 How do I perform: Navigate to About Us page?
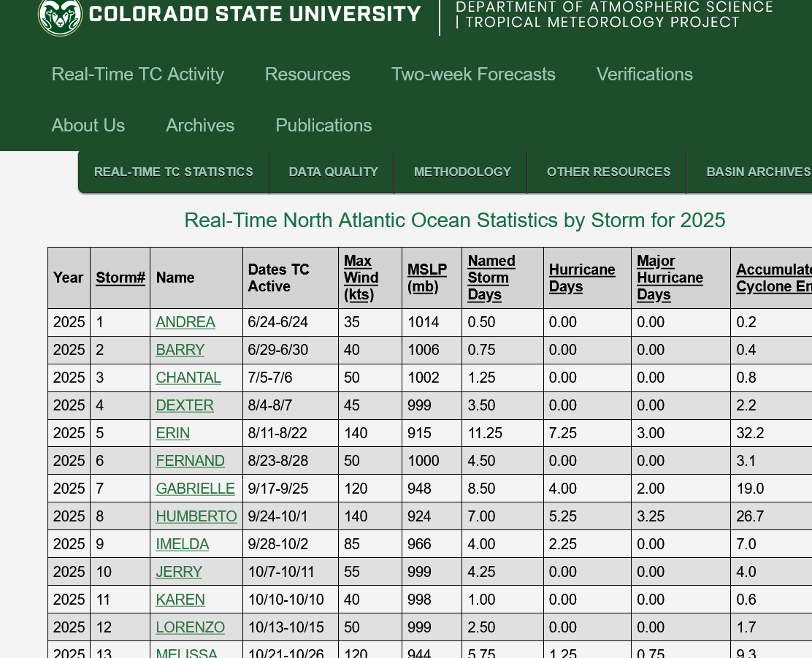88,126
